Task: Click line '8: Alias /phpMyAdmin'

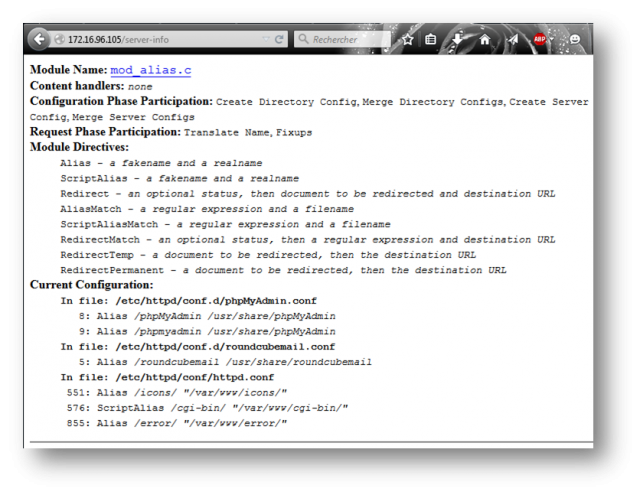Action: [x=207, y=316]
